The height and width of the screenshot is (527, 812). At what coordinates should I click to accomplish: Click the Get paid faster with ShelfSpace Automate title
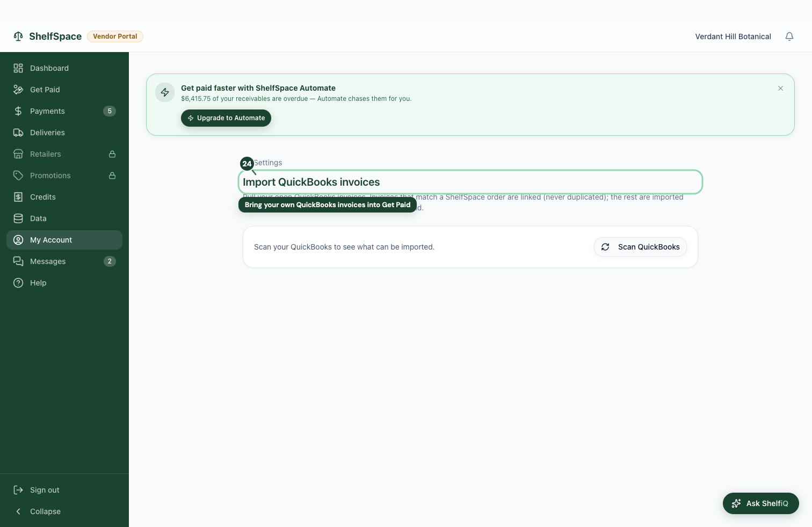(x=258, y=88)
